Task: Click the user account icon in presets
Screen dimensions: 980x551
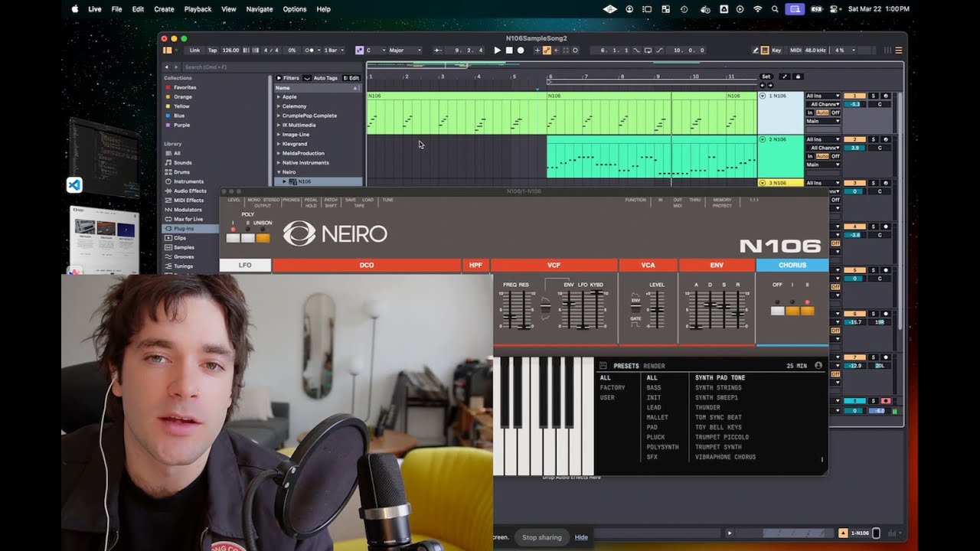Action: [818, 366]
